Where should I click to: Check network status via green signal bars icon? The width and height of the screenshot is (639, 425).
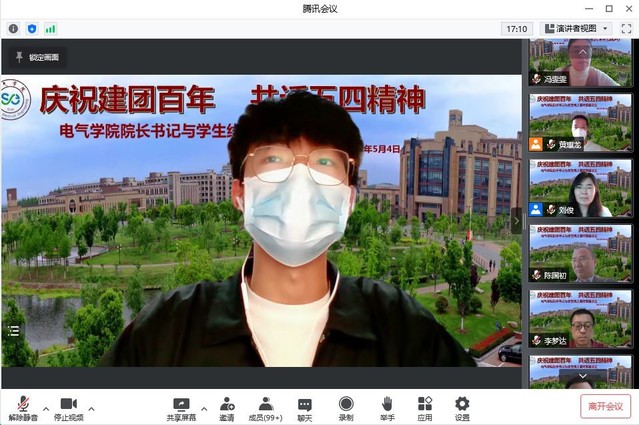(x=50, y=29)
